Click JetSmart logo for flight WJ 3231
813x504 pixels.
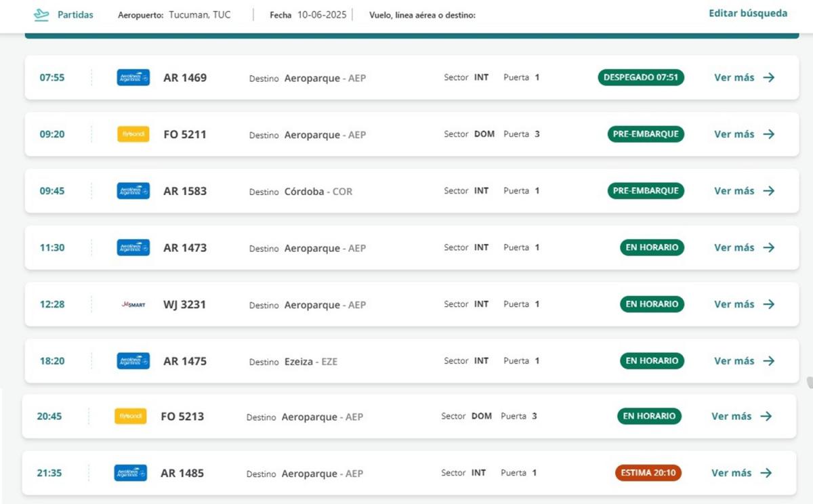(x=133, y=305)
